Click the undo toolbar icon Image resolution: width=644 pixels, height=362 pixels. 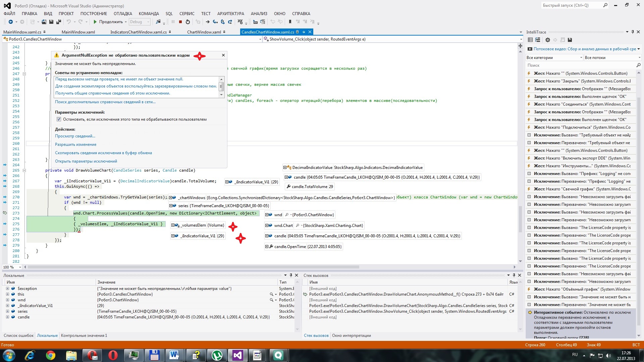(x=68, y=22)
